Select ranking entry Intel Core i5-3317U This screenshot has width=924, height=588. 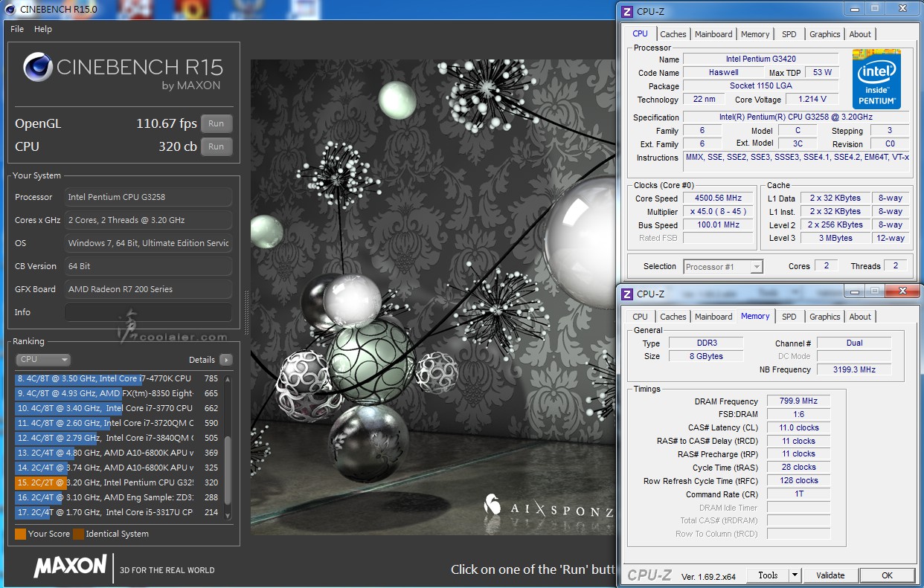point(118,512)
